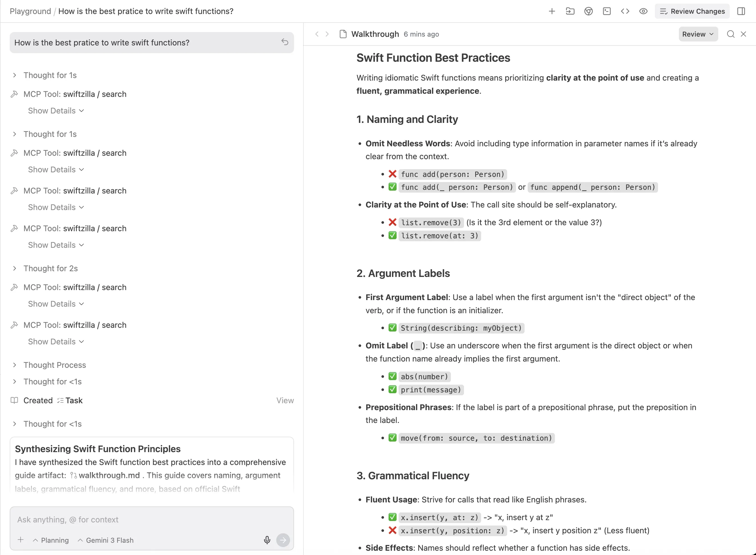The width and height of the screenshot is (756, 555).
Task: Open the project in editor via folder icon
Action: [x=570, y=11]
